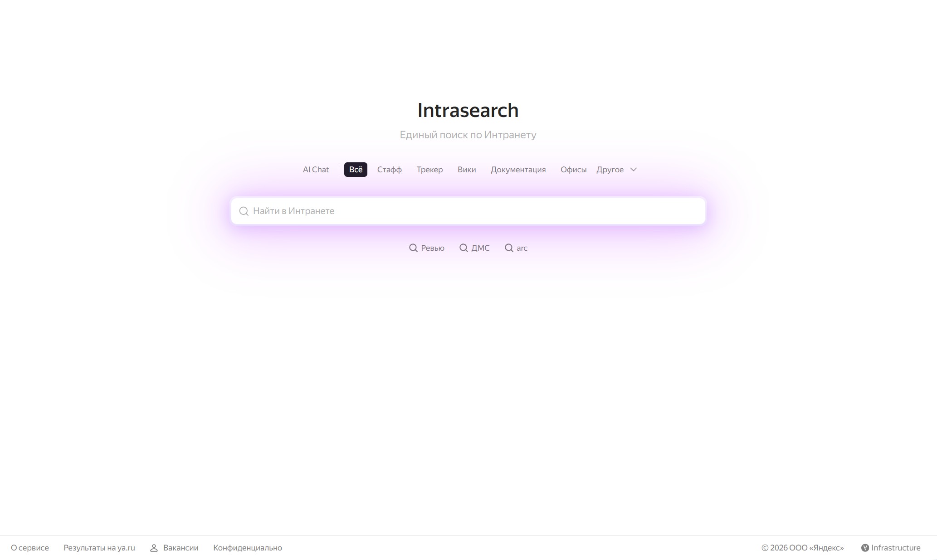Pick the ДМС search suggestion
This screenshot has width=937, height=560.
474,248
